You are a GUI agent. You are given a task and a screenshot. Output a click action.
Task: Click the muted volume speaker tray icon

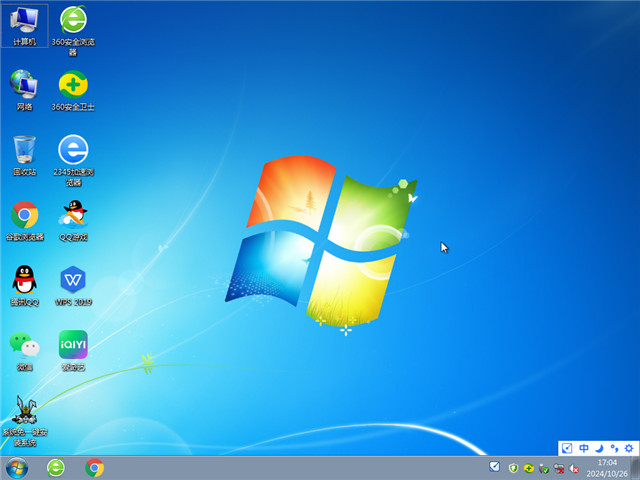point(574,469)
